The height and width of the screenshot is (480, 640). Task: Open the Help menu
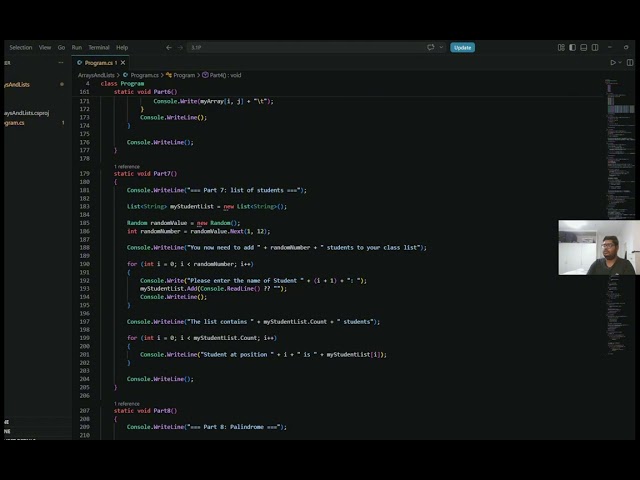coord(122,47)
